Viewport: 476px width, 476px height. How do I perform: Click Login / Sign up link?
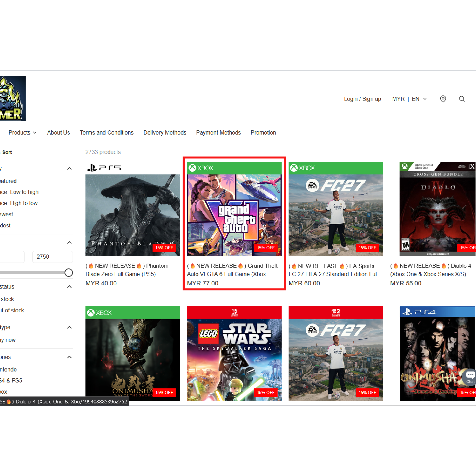[362, 99]
